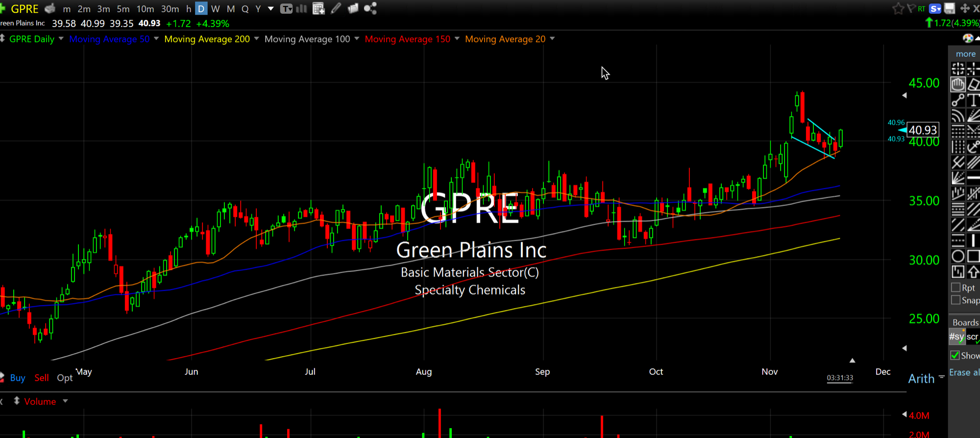
Task: Open the folder layouts icon
Action: pyautogui.click(x=353, y=8)
